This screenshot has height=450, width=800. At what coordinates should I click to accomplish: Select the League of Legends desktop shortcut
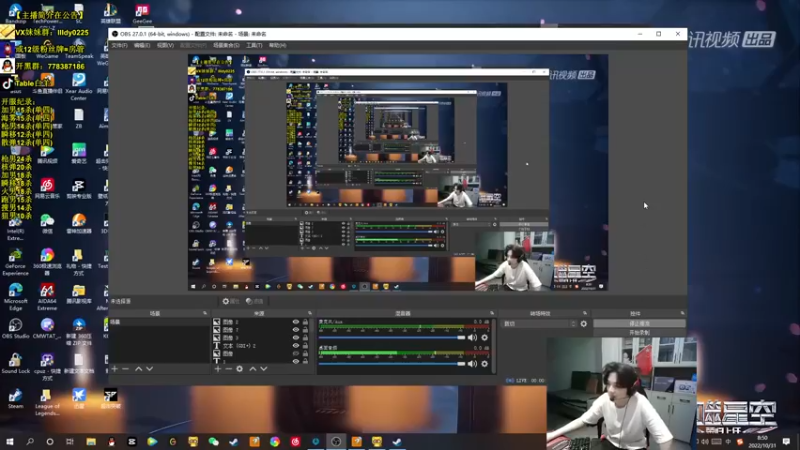click(47, 402)
